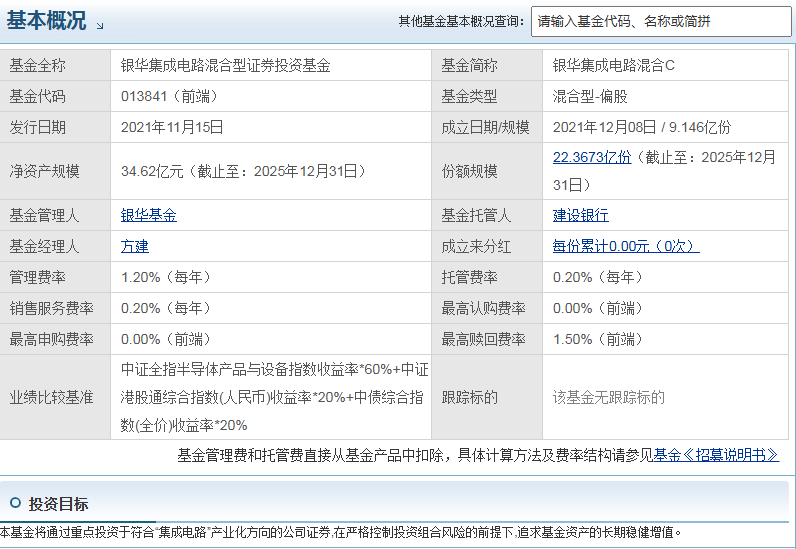Select the 业绩比较基准 row label

pyautogui.click(x=52, y=397)
